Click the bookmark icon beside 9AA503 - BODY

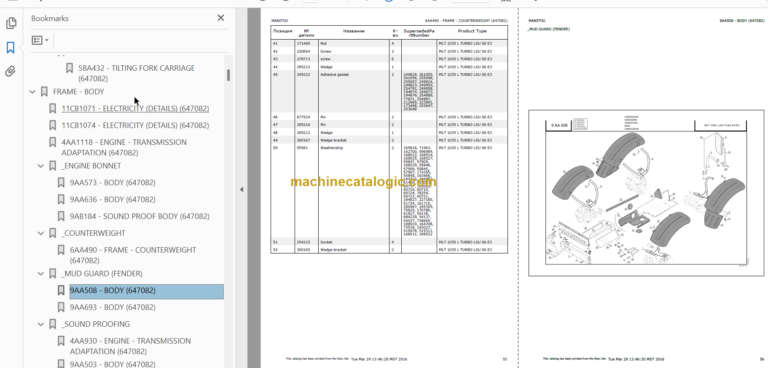(61, 364)
